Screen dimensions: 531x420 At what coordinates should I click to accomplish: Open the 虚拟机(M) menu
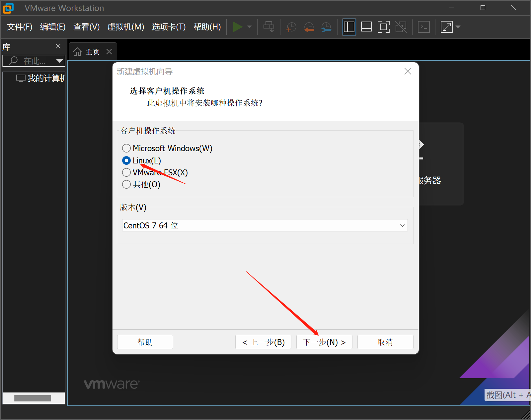tap(126, 27)
